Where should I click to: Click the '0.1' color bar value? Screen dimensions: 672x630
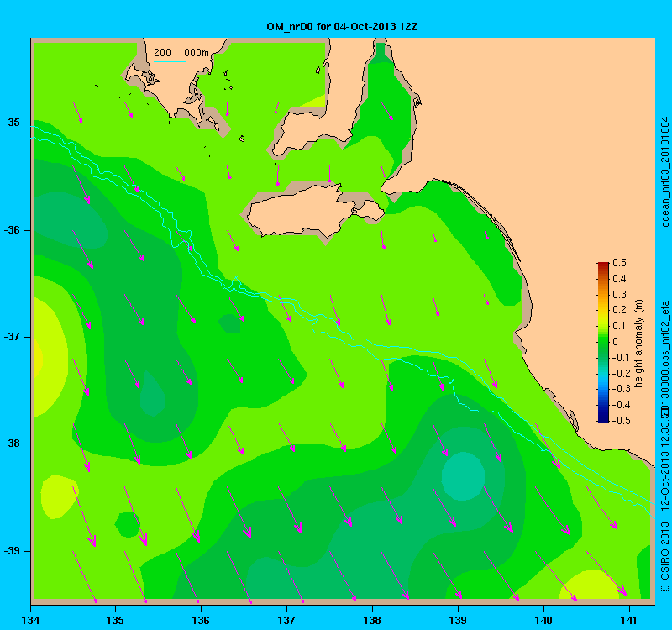pyautogui.click(x=619, y=326)
